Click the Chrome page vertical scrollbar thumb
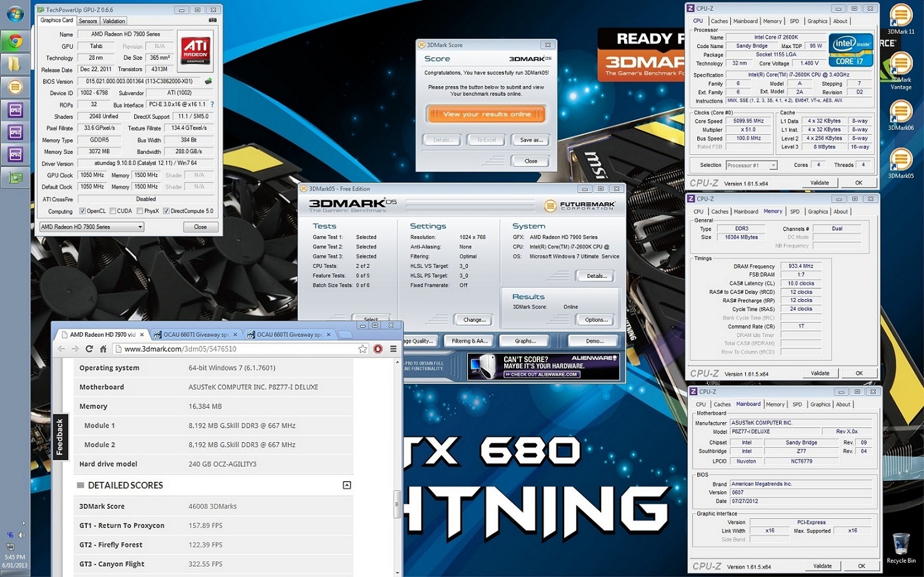 pyautogui.click(x=397, y=505)
